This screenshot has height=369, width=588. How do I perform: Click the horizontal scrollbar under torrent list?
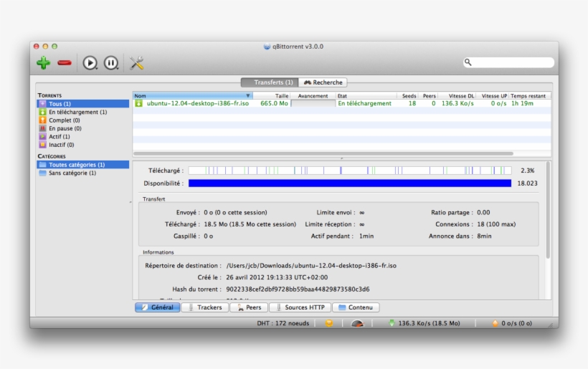(x=323, y=153)
